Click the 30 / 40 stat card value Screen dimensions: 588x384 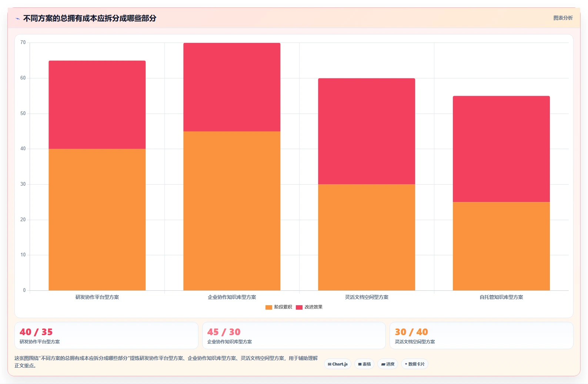[411, 332]
